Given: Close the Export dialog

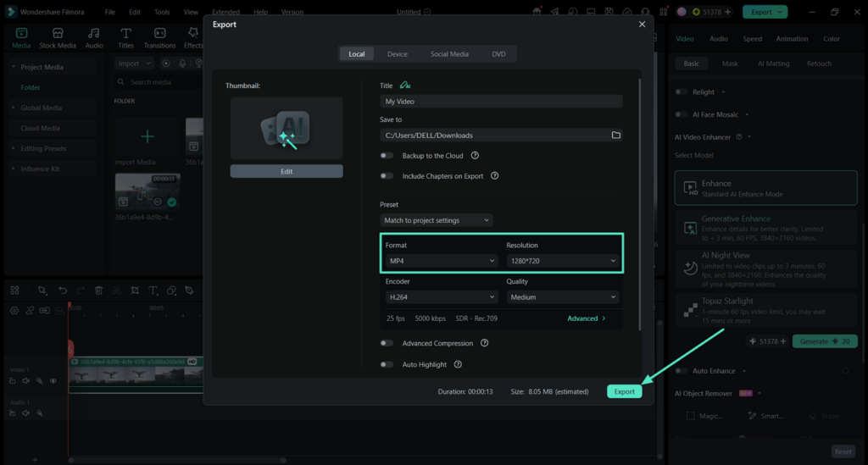Looking at the screenshot, I should [x=642, y=25].
